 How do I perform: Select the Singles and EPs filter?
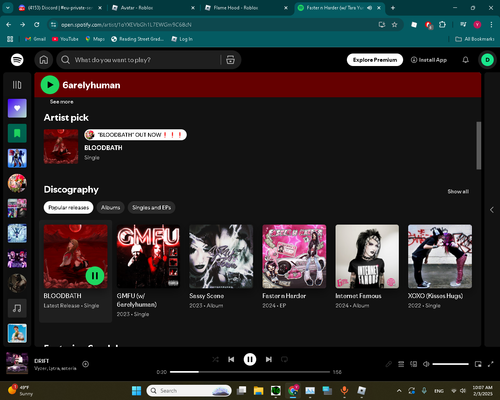click(x=152, y=207)
